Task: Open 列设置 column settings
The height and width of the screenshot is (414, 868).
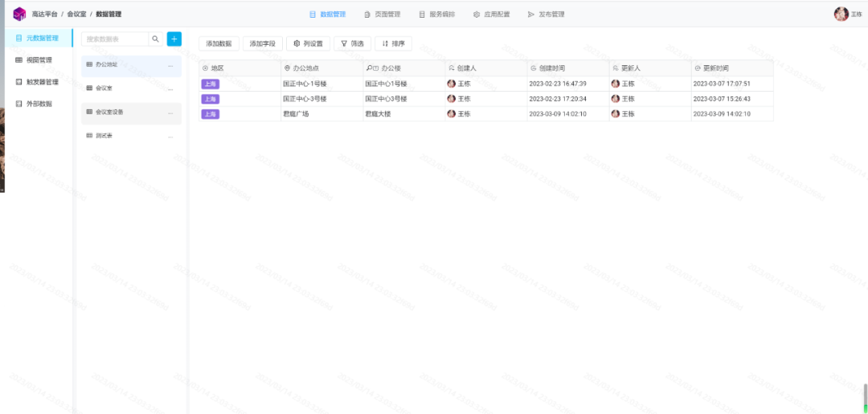Action: coord(309,43)
